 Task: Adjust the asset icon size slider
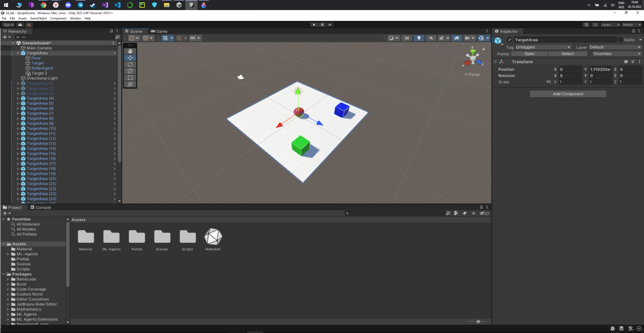(478, 322)
